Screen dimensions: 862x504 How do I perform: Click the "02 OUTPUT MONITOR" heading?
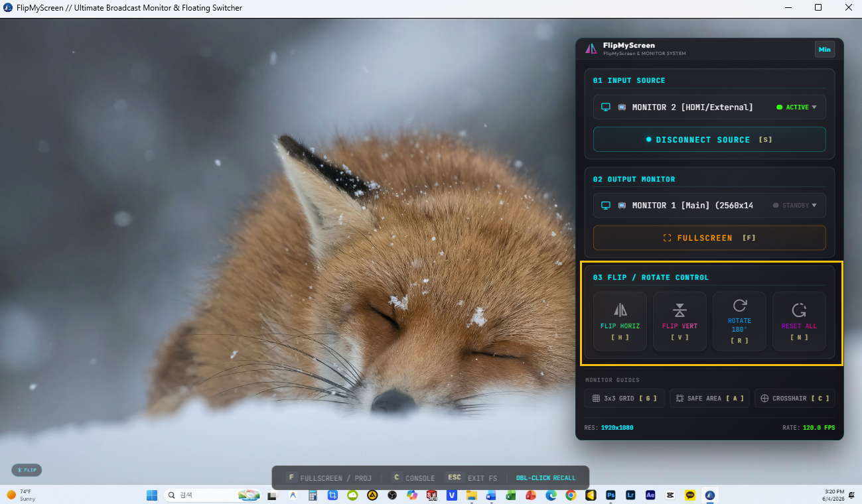(x=634, y=179)
